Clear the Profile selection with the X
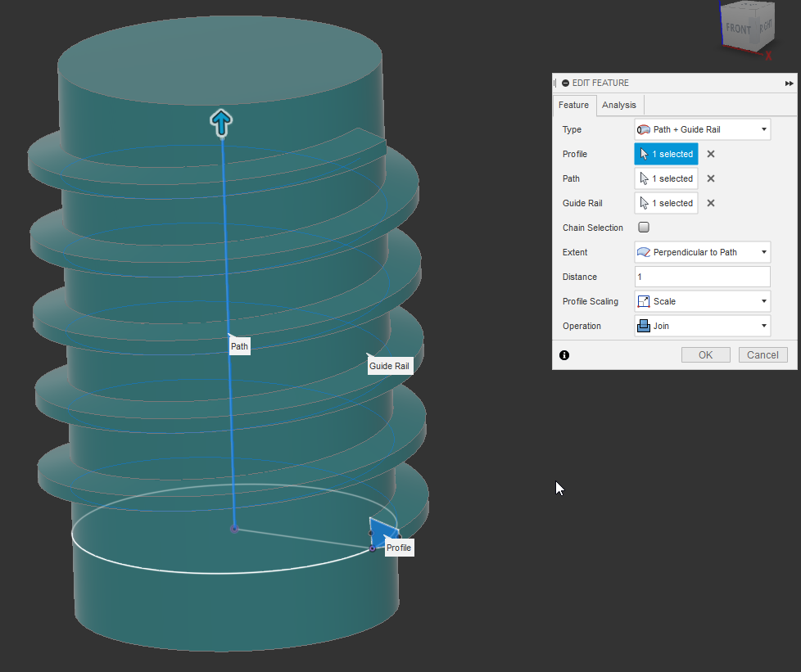The image size is (801, 672). point(711,154)
